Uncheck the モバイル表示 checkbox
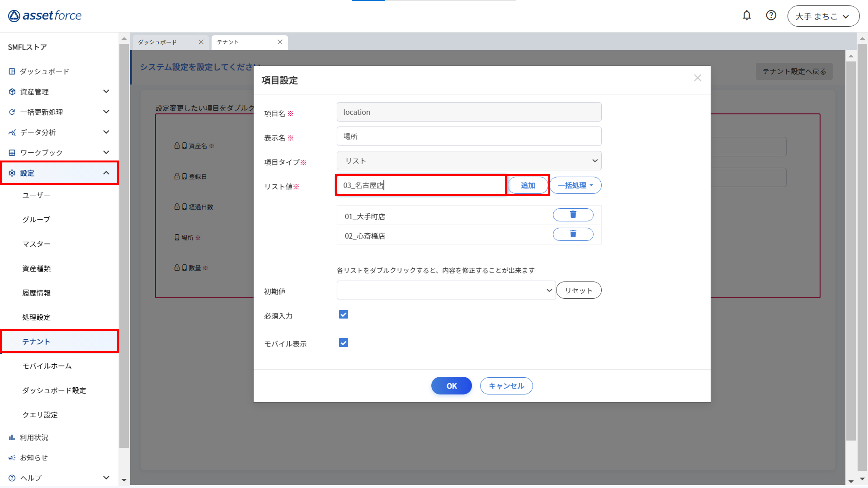868x488 pixels. pyautogui.click(x=343, y=343)
